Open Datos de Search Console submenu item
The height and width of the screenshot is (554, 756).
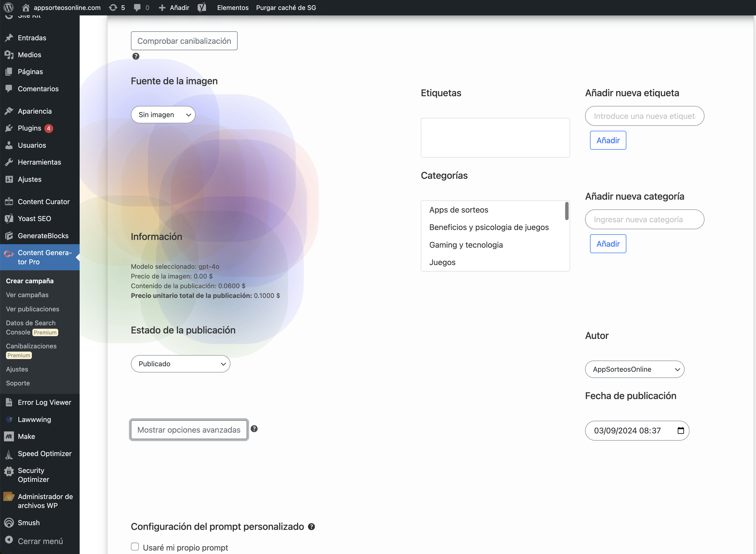tap(32, 327)
